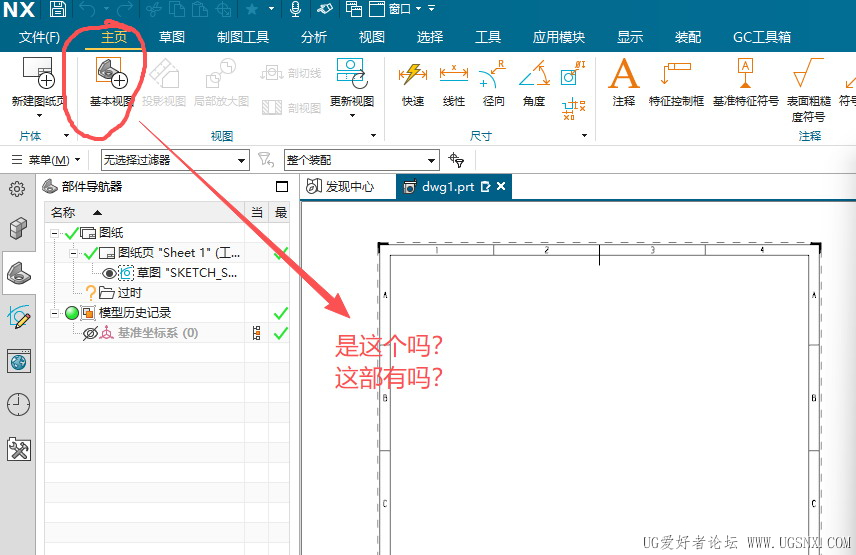Expand the 更新视图 dropdown arrow
Image resolution: width=856 pixels, height=555 pixels.
click(x=352, y=116)
